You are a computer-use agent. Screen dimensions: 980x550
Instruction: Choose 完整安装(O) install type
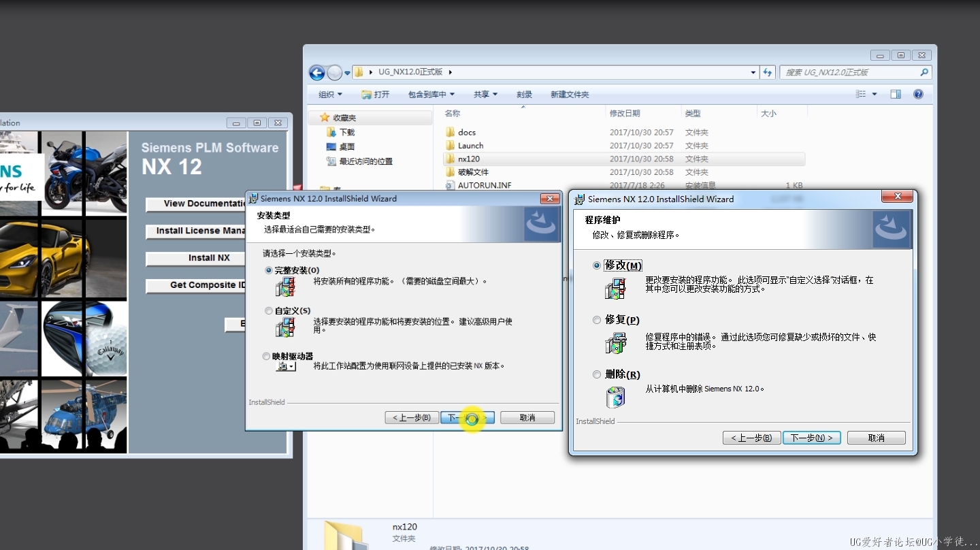(268, 270)
